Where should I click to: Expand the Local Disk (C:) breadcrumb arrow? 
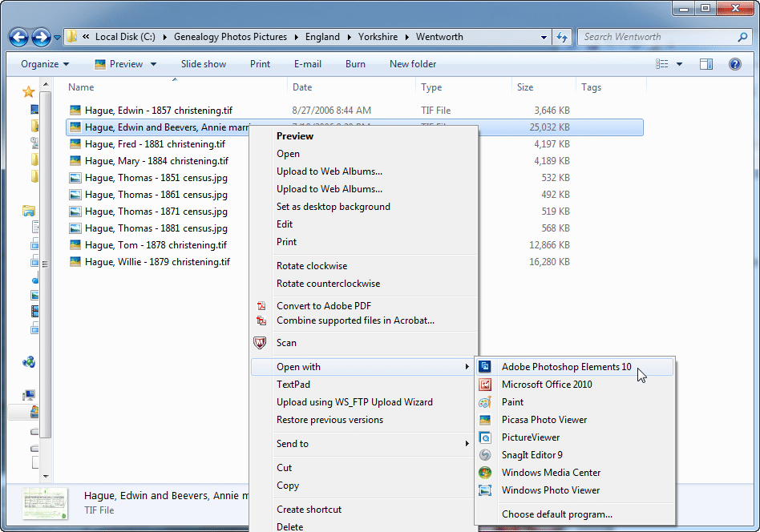coord(165,37)
